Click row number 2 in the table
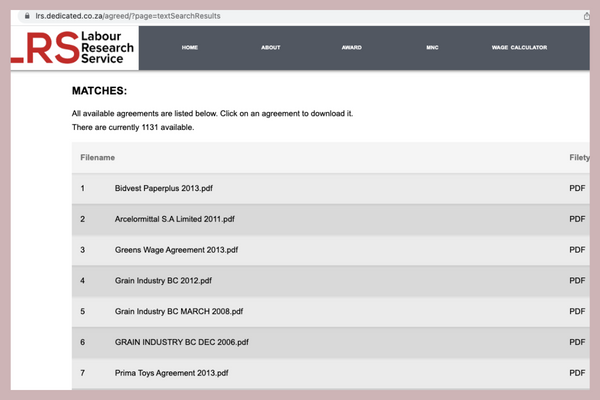 click(82, 219)
